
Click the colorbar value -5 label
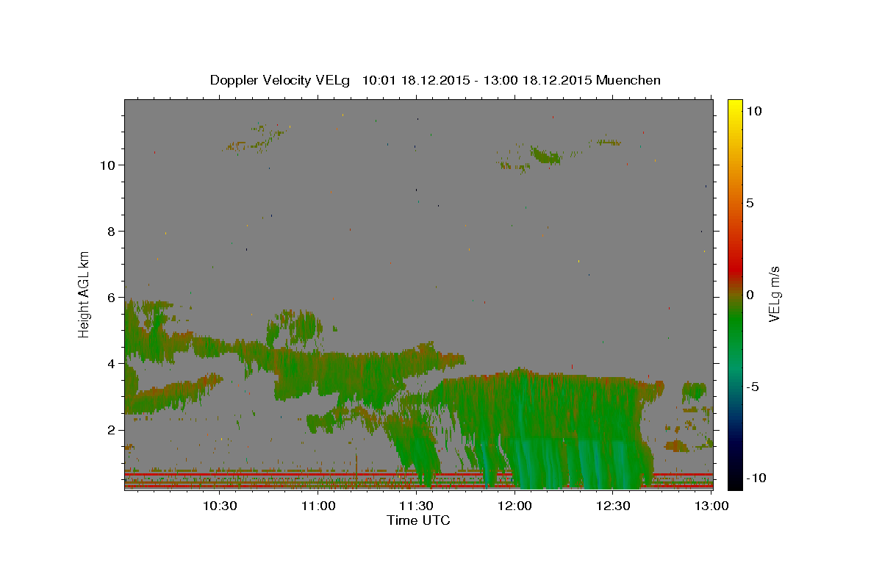[755, 387]
